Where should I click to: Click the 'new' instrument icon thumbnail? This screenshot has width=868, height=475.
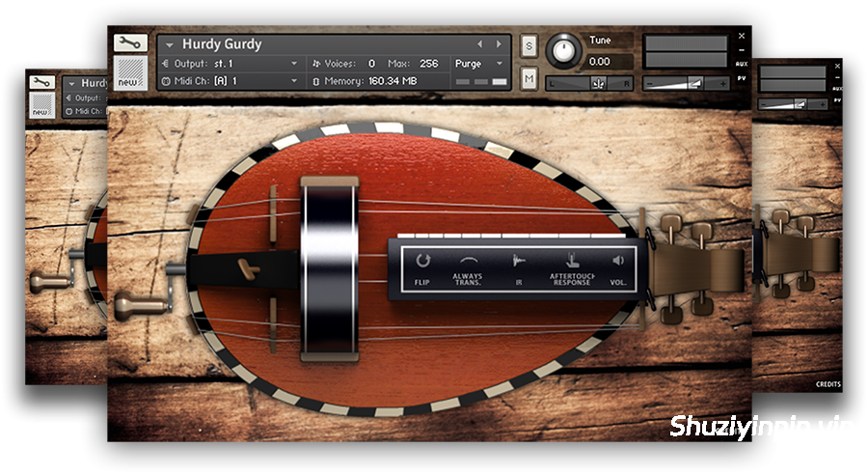pyautogui.click(x=130, y=72)
